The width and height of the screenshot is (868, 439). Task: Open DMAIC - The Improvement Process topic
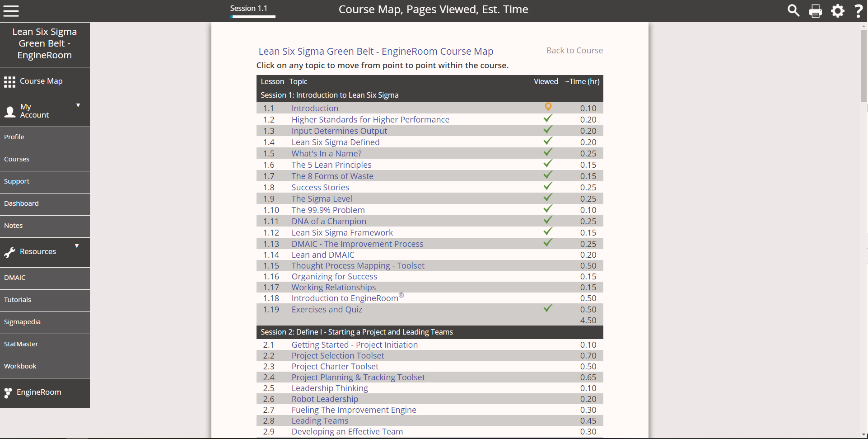[x=357, y=244]
